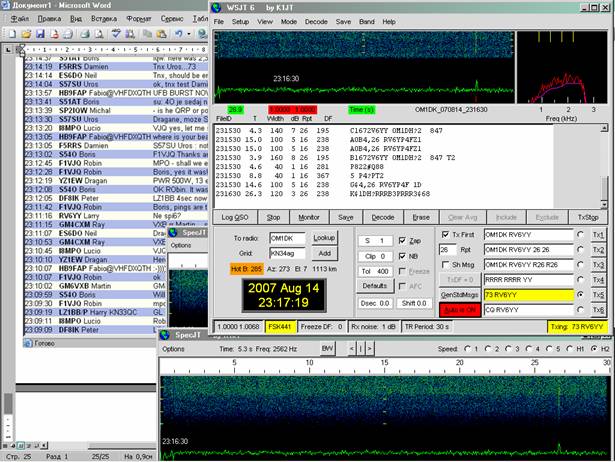Click the SpecJT right arrow button
This screenshot has width=615, height=462.
point(369,348)
